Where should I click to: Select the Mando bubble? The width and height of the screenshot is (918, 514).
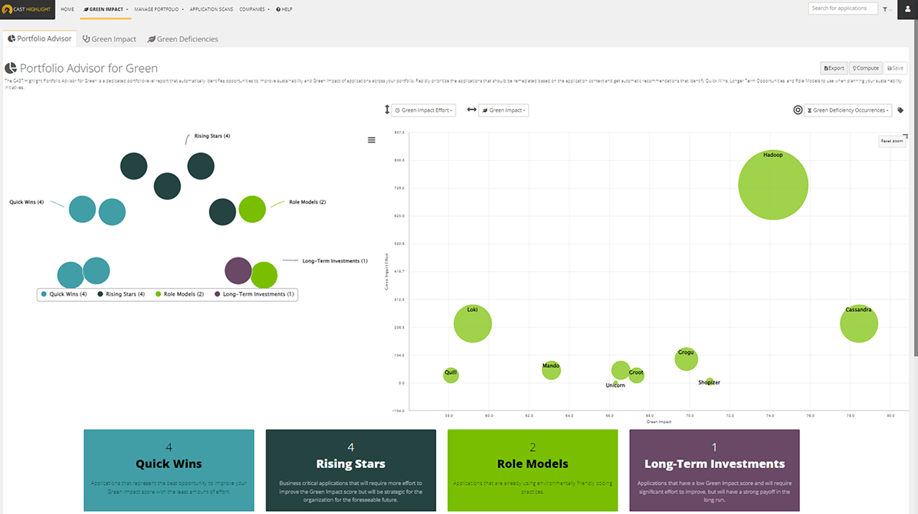[x=551, y=370]
